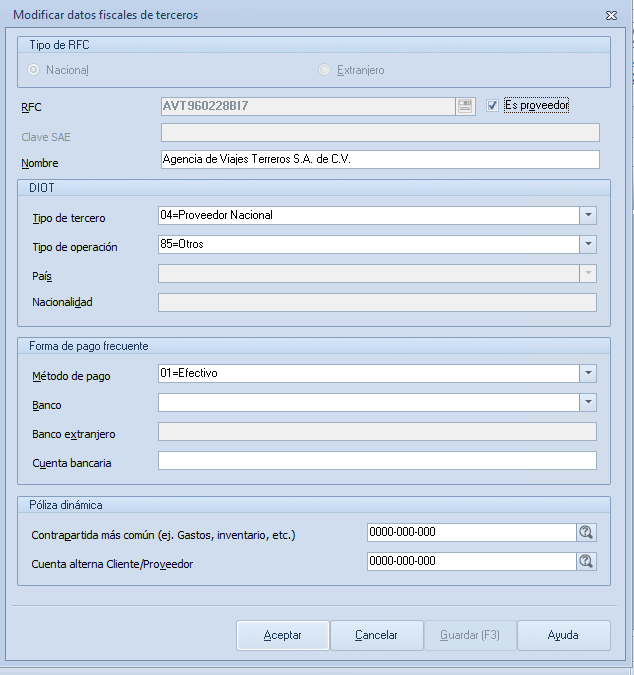Screen dimensions: 634x675
Task: Search account for Contrapartida más común
Action: pyautogui.click(x=586, y=533)
